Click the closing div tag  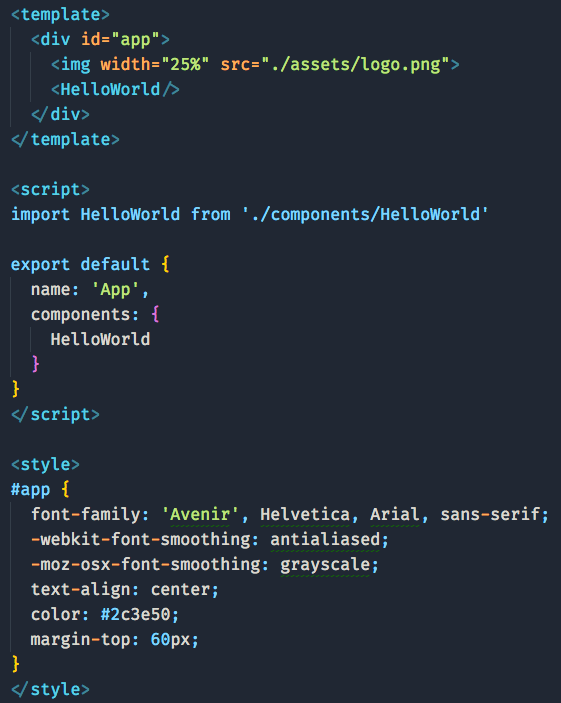[x=60, y=114]
